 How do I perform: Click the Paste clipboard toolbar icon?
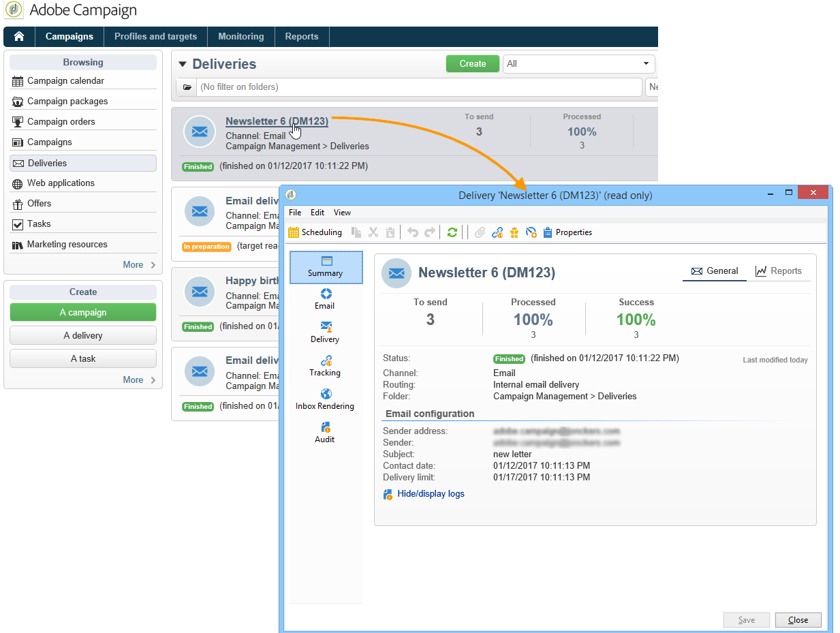[390, 232]
